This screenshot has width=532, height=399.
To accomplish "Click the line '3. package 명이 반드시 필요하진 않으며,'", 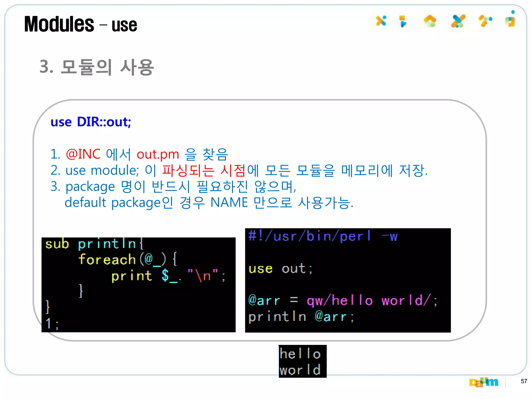I will tap(173, 187).
